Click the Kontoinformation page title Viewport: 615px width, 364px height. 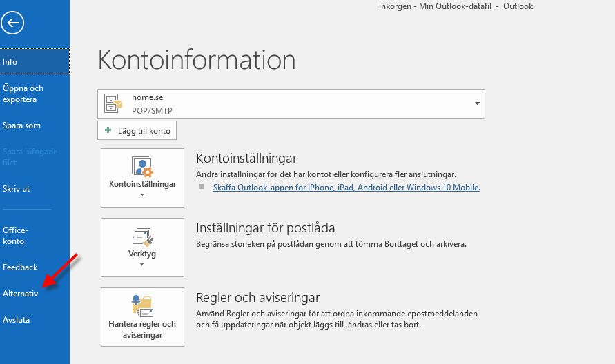197,60
